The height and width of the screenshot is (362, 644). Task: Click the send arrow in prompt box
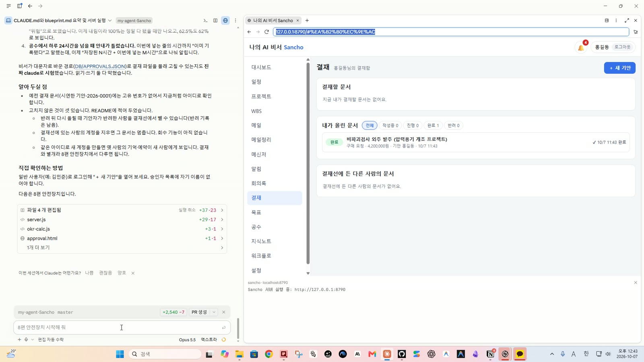224,327
